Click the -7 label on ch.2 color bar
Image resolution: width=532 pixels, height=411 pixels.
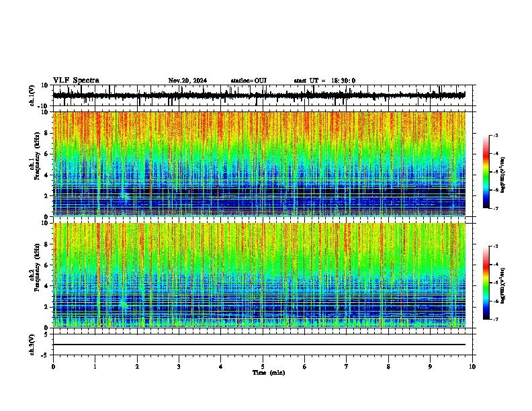496,320
